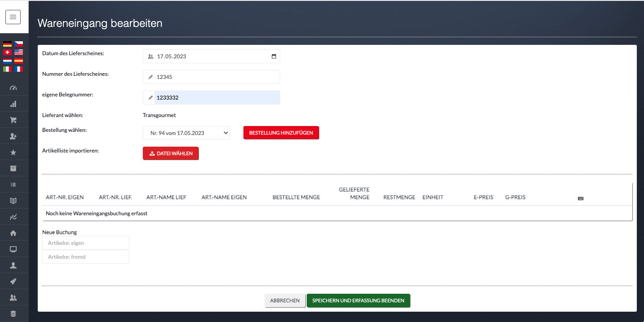
Task: Select the Swiss flag language
Action: (7, 52)
